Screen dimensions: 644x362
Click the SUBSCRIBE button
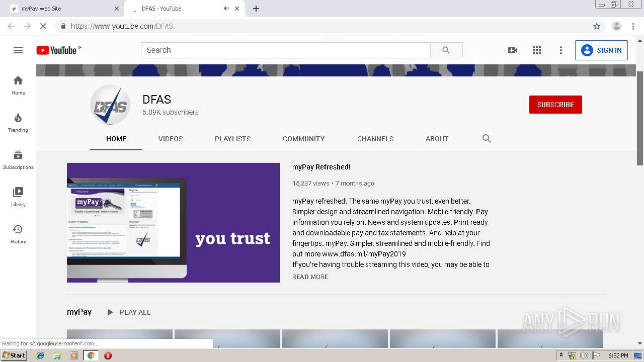tap(555, 105)
